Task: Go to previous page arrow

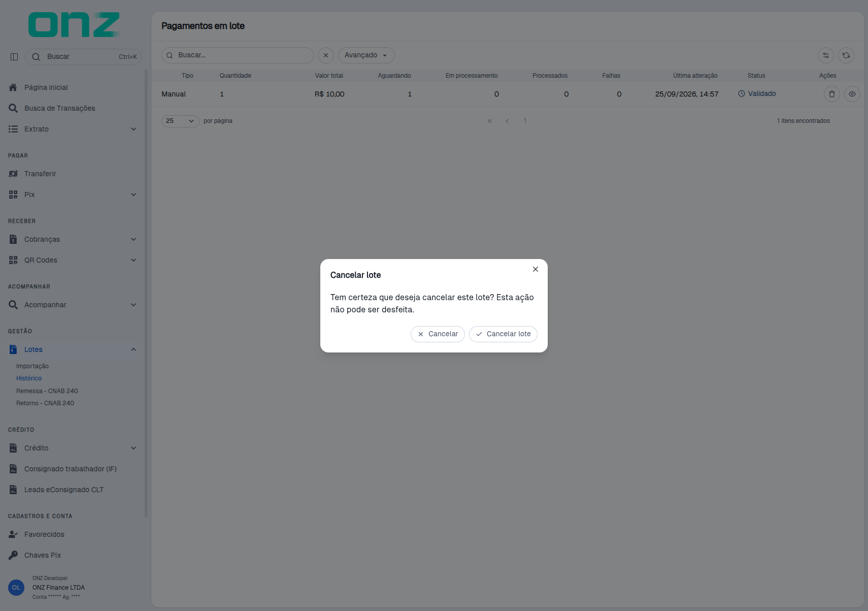Action: tap(507, 121)
